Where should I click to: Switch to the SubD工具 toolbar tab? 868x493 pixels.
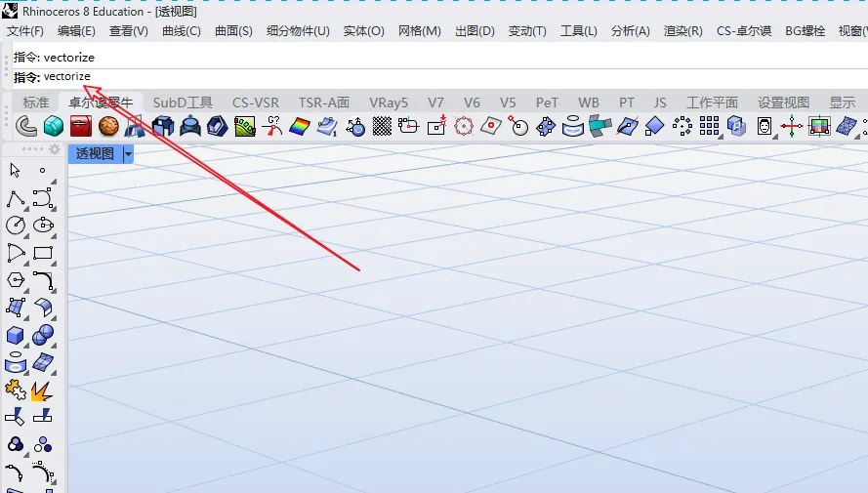pos(183,103)
